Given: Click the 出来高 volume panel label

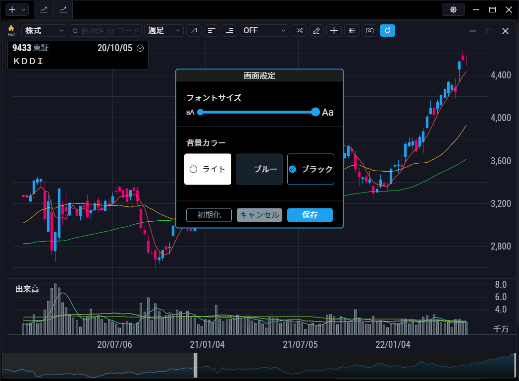Looking at the screenshot, I should [x=27, y=289].
